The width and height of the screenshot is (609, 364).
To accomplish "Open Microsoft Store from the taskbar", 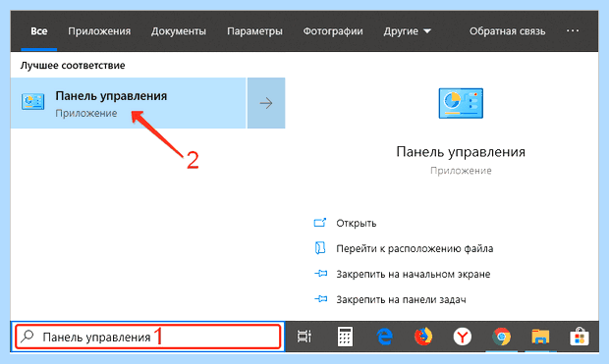I will pos(580,337).
